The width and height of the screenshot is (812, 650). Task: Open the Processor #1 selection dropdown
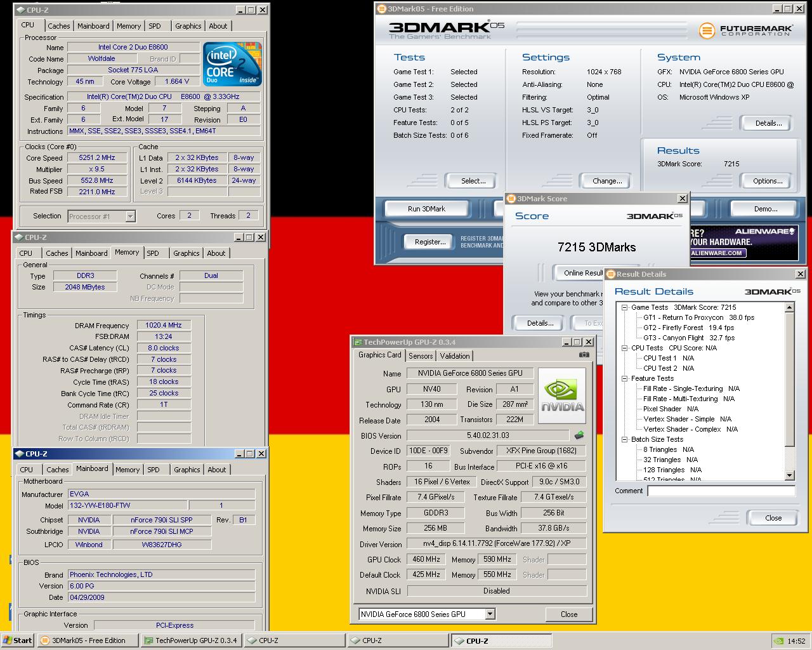coord(130,216)
